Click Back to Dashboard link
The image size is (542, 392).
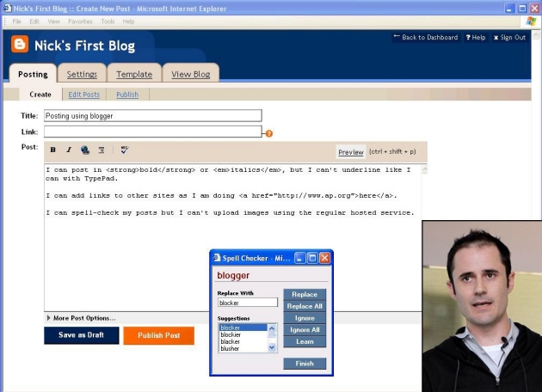pyautogui.click(x=426, y=37)
